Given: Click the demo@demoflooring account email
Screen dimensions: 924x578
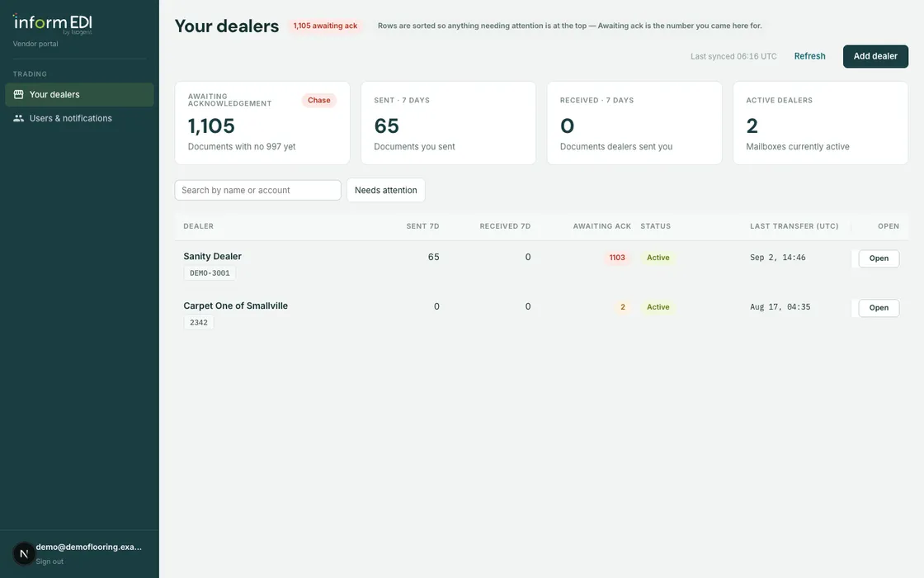Looking at the screenshot, I should tap(88, 547).
